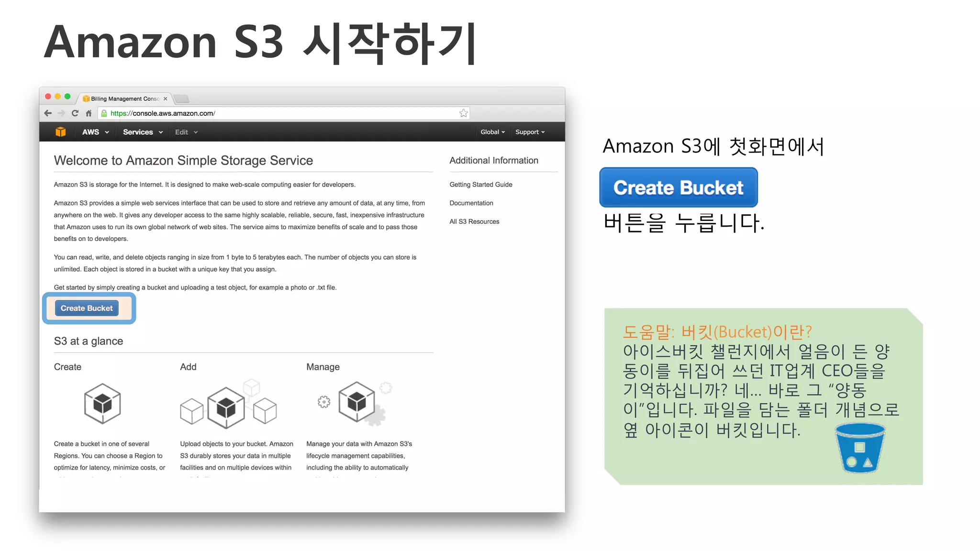Expand the AWS dropdown menu
This screenshot has width=980, height=551.
pos(95,132)
